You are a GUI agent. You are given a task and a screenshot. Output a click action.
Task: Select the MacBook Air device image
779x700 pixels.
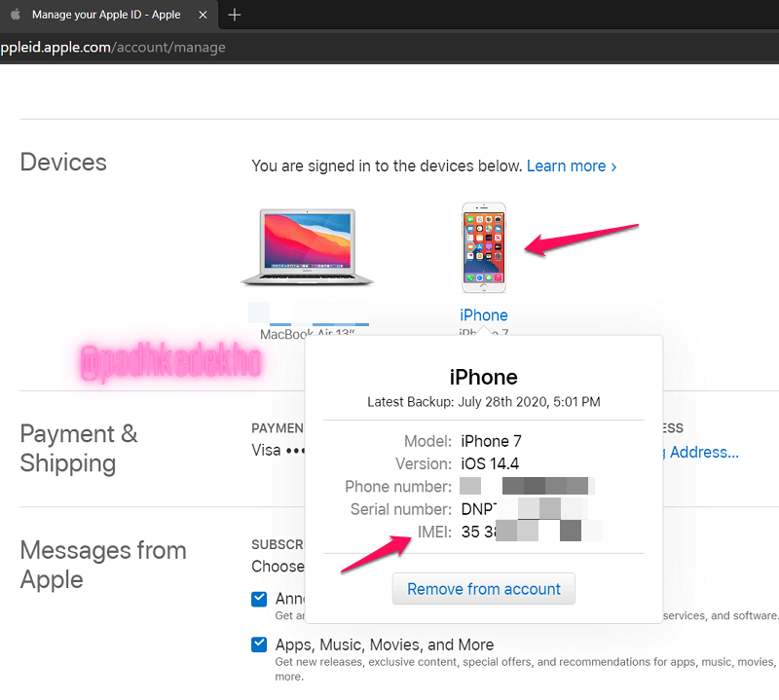pyautogui.click(x=308, y=247)
